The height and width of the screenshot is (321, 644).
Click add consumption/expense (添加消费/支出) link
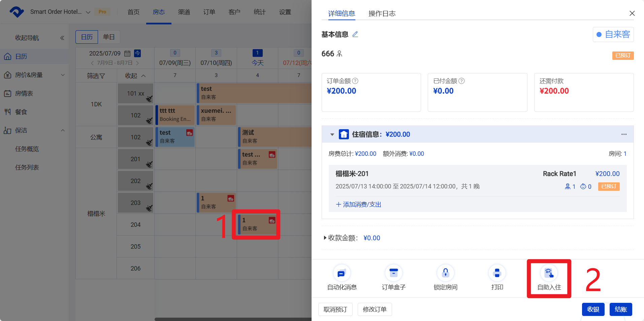tap(358, 205)
